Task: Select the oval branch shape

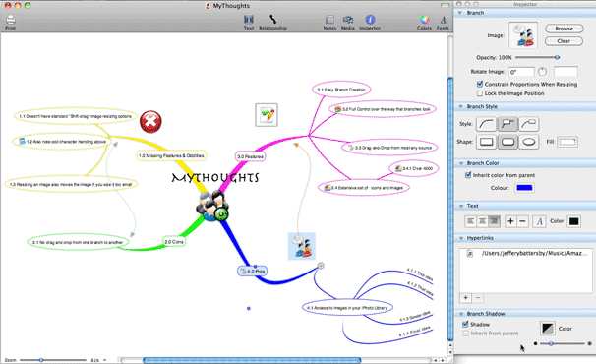Action: [x=529, y=142]
